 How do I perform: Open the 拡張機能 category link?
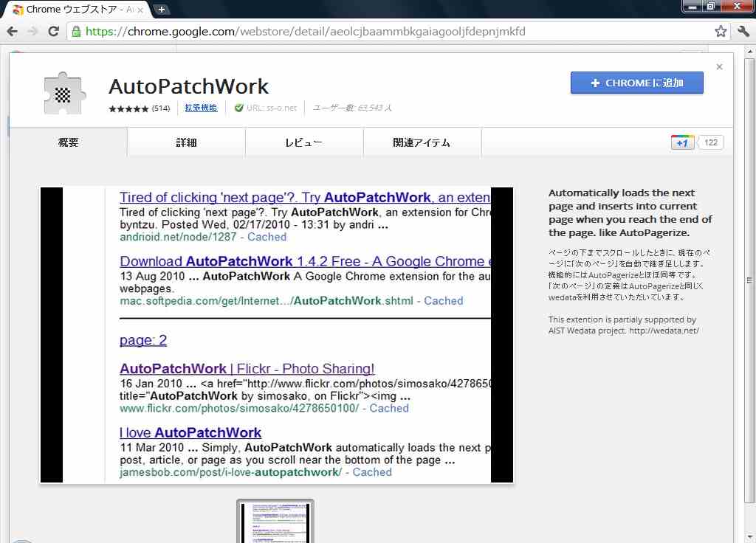click(x=201, y=108)
